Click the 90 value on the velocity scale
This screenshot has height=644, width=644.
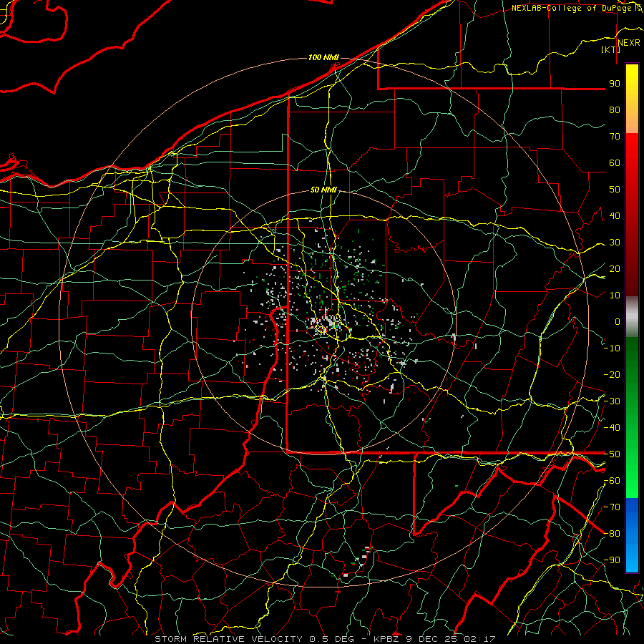click(x=615, y=84)
